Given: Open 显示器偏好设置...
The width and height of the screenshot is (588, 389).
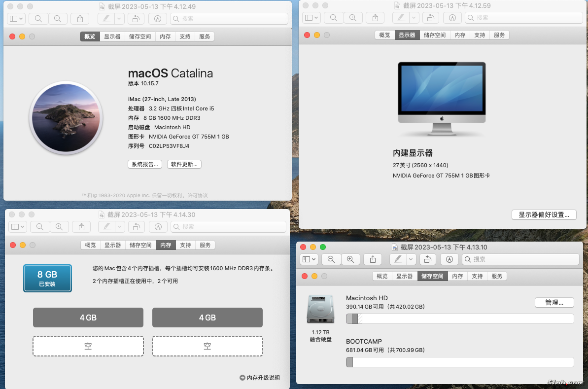Looking at the screenshot, I should 544,214.
